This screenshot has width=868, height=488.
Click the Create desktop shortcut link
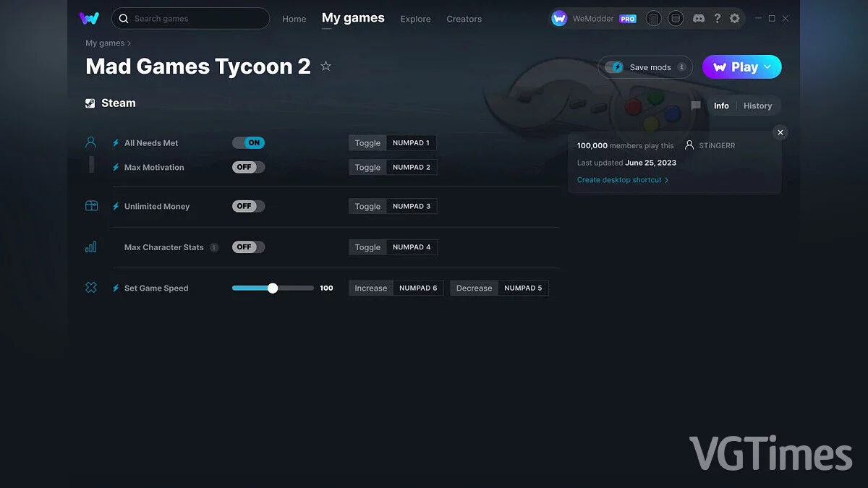[x=619, y=179]
